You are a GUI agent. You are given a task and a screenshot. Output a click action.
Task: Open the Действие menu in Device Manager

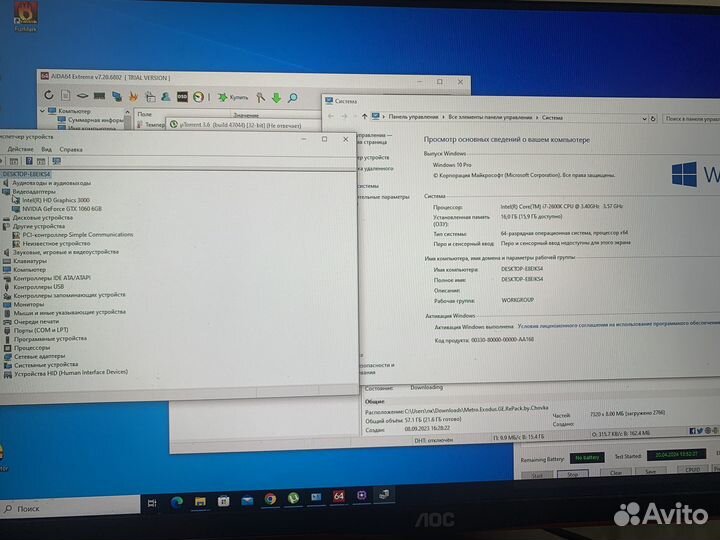tap(21, 149)
